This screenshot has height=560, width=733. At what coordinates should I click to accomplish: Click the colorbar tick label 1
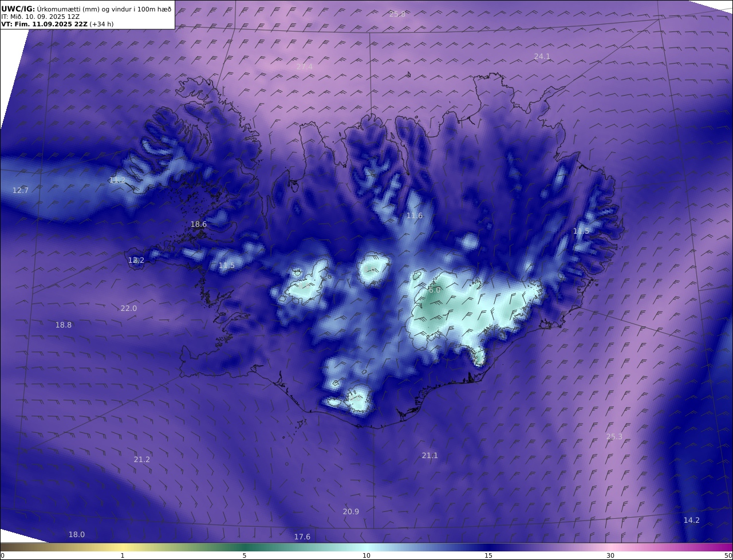[123, 555]
